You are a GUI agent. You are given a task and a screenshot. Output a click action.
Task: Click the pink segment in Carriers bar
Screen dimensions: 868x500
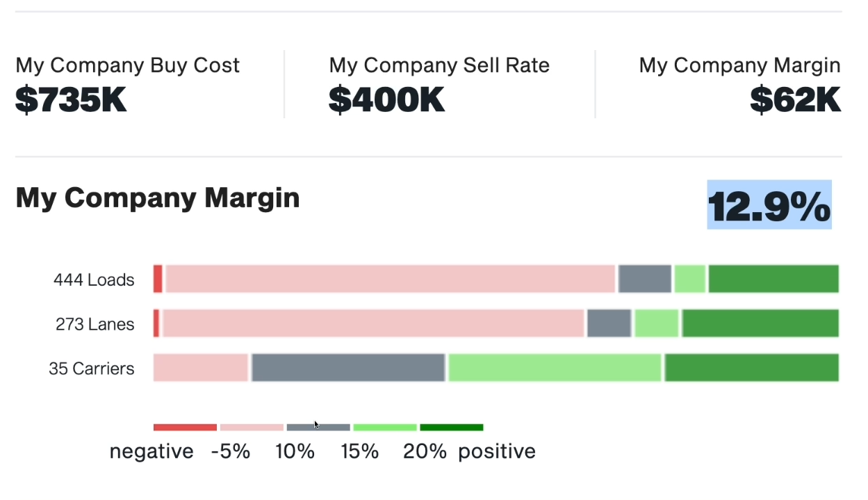[201, 368]
